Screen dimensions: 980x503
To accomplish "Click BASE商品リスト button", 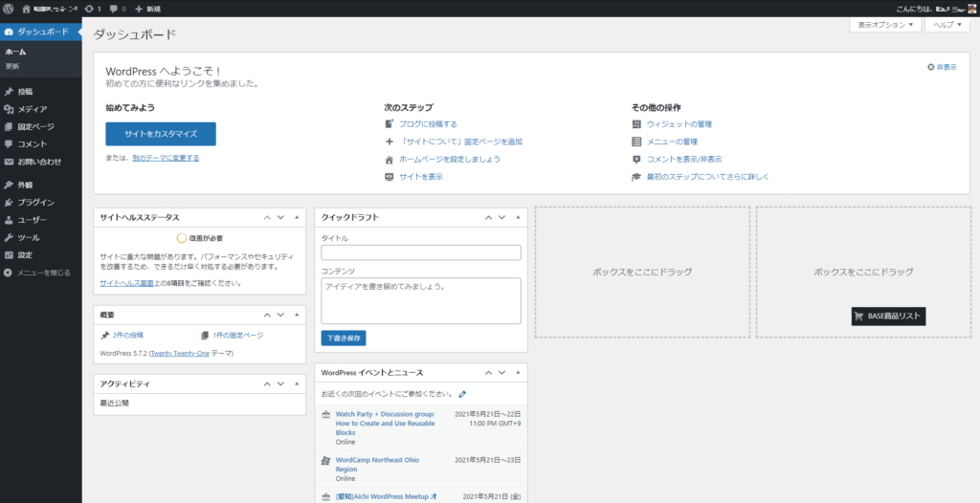I will pos(889,317).
